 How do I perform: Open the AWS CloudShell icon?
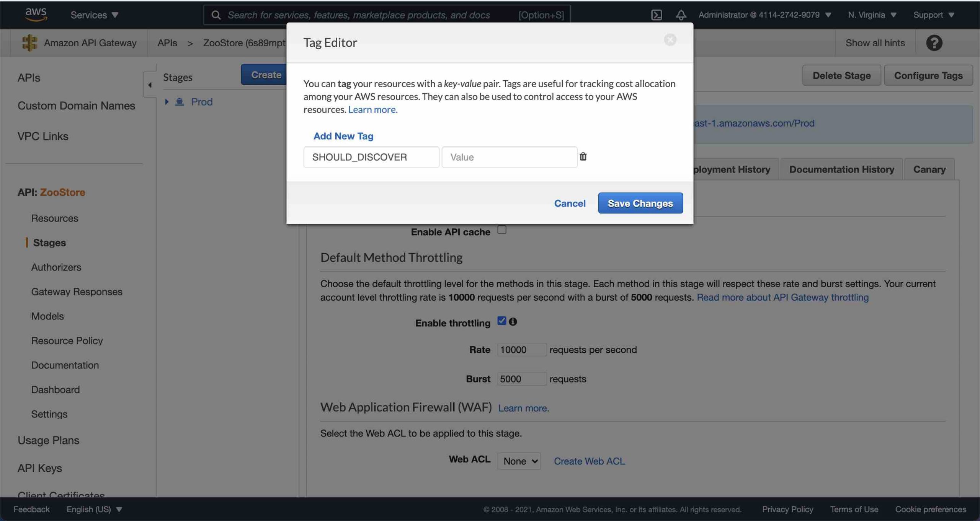[x=657, y=15]
